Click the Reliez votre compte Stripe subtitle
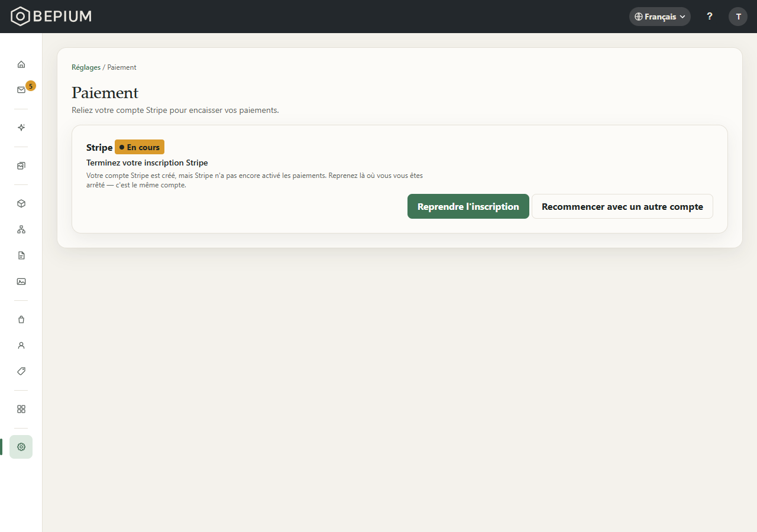The image size is (757, 532). coord(175,111)
